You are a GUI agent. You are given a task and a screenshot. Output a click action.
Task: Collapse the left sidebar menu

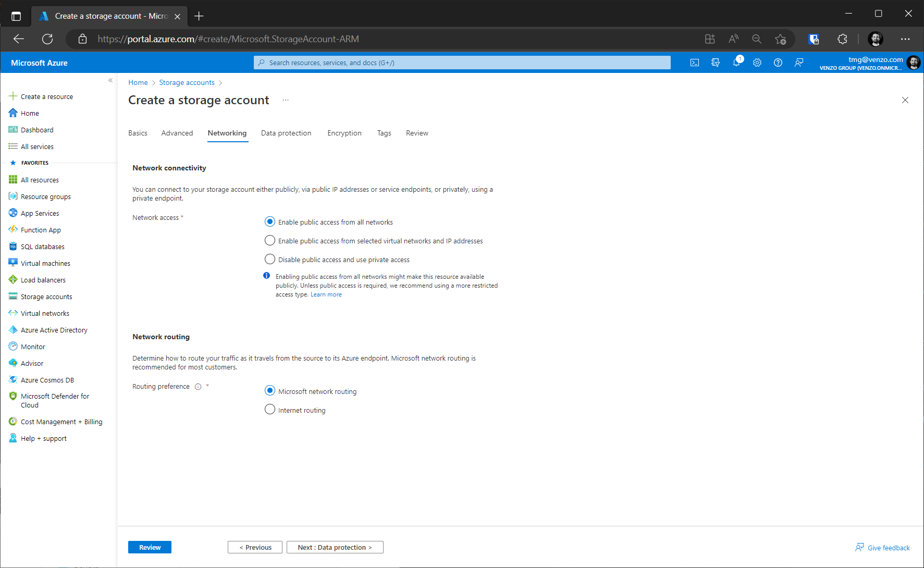click(110, 80)
